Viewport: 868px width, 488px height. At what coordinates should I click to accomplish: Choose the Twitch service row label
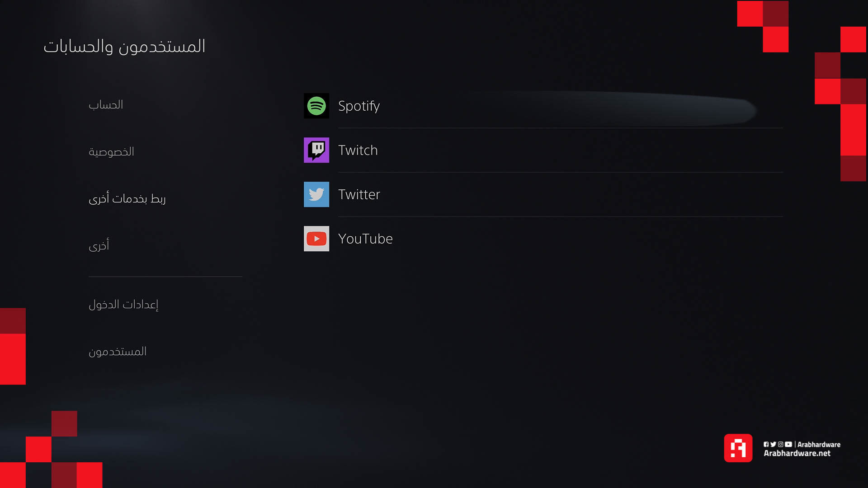click(x=358, y=150)
